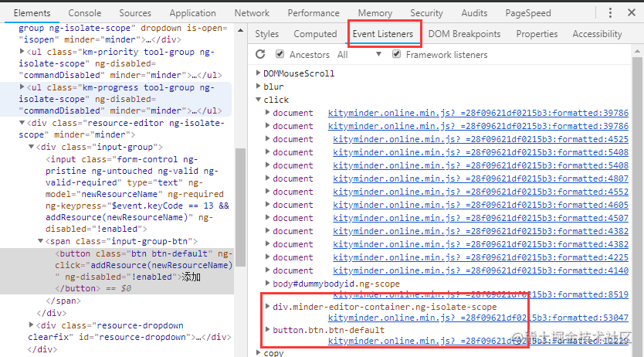Viewport: 644px width, 357px height.
Task: Expand the DOMMouseScroll event group
Action: tap(258, 73)
